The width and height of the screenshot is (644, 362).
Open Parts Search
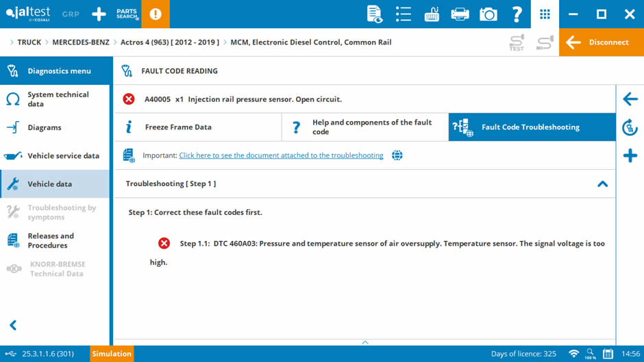coord(127,14)
